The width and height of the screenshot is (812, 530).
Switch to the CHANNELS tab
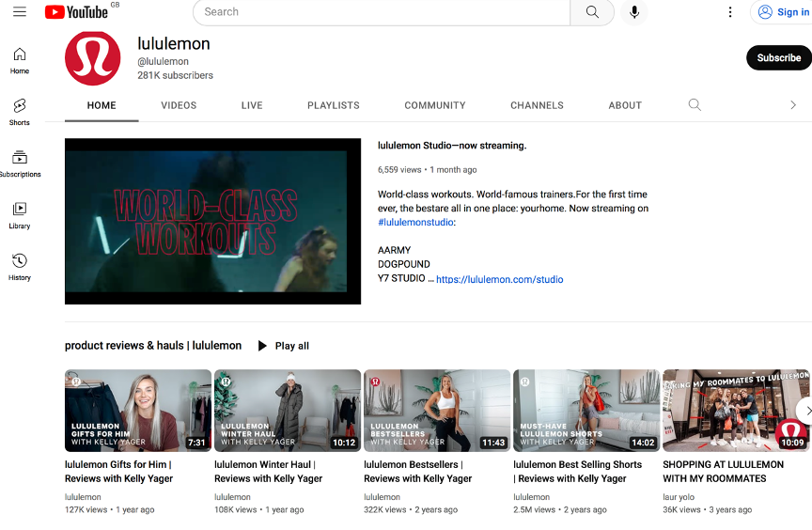click(x=537, y=105)
